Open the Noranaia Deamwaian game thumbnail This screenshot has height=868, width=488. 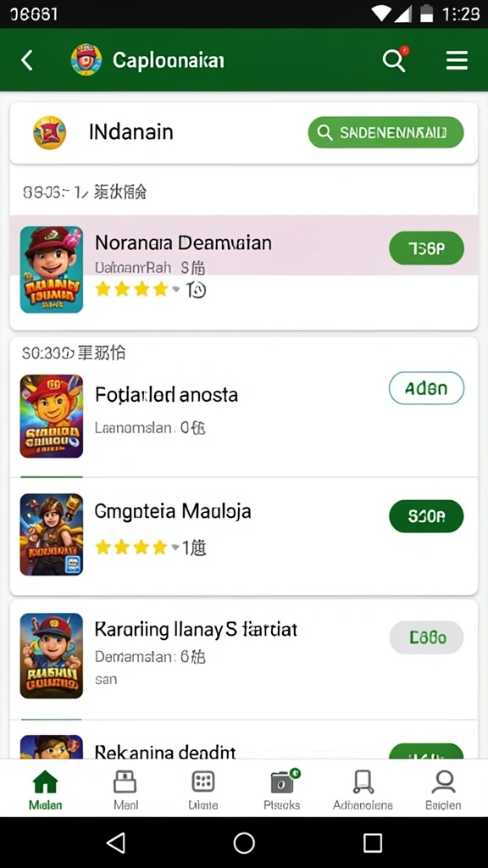[52, 270]
